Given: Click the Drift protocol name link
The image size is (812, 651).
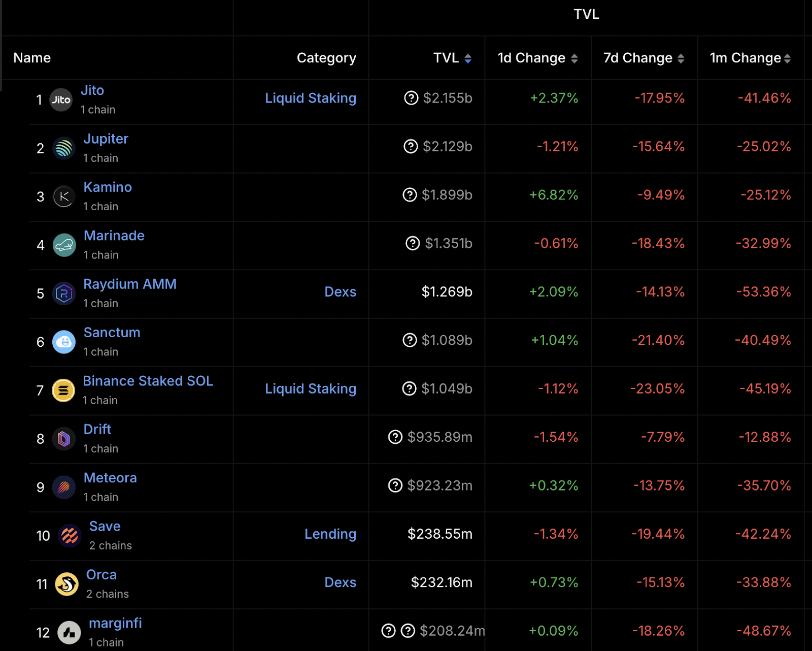Looking at the screenshot, I should [97, 430].
